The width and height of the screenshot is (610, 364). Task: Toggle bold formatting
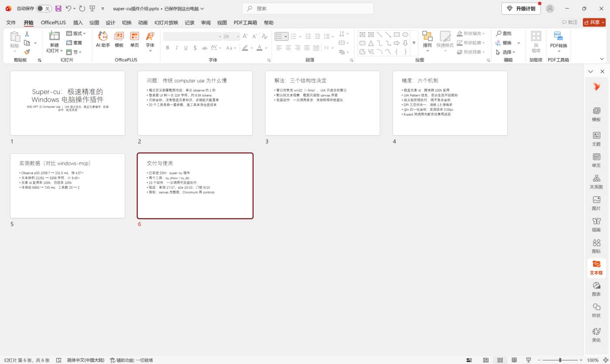point(167,48)
